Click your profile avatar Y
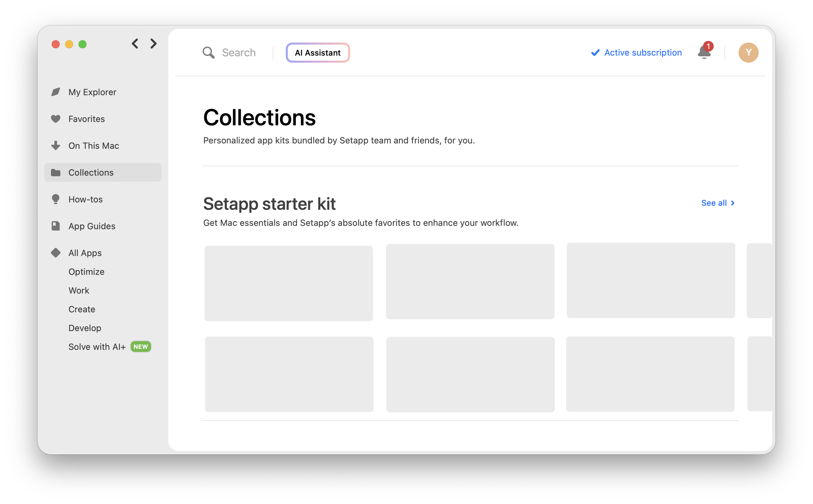Viewport: 813px width, 504px height. point(749,53)
